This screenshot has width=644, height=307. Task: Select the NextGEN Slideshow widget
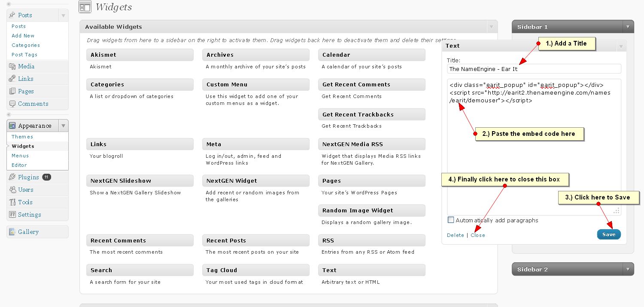pyautogui.click(x=140, y=181)
